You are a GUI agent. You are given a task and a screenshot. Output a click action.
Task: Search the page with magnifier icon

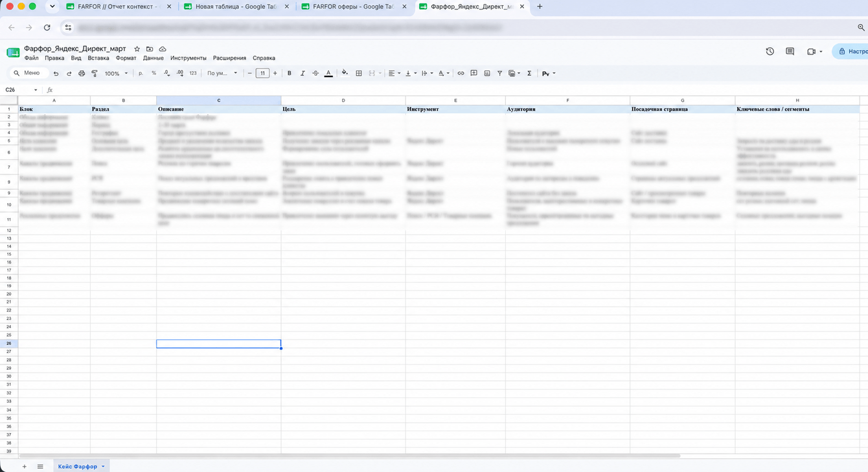(x=861, y=27)
